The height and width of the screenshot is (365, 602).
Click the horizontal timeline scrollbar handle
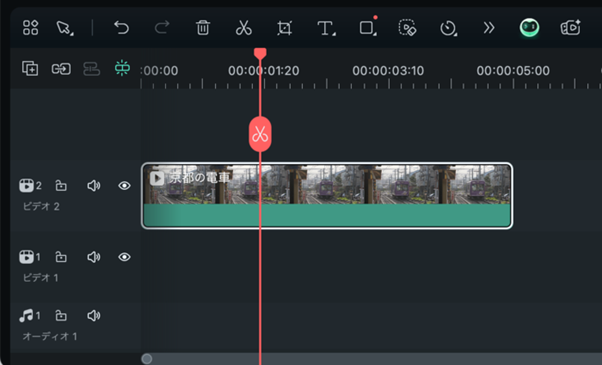click(x=147, y=359)
